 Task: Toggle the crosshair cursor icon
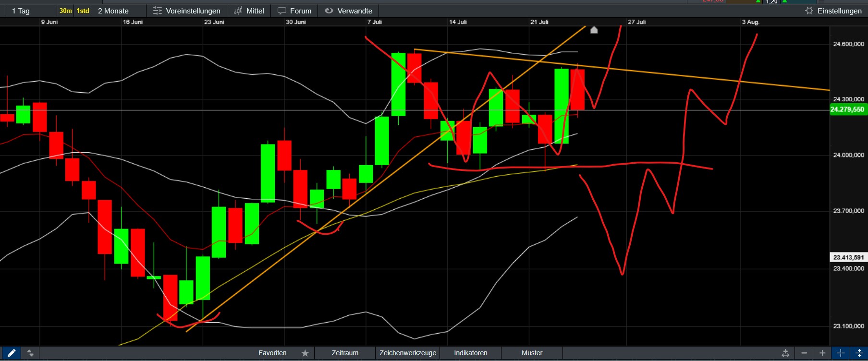(x=841, y=353)
